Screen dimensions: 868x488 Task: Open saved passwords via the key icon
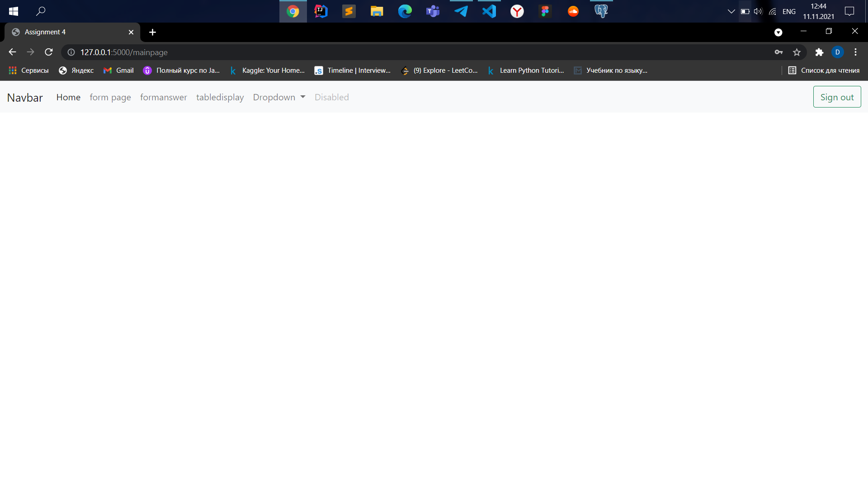pyautogui.click(x=779, y=52)
